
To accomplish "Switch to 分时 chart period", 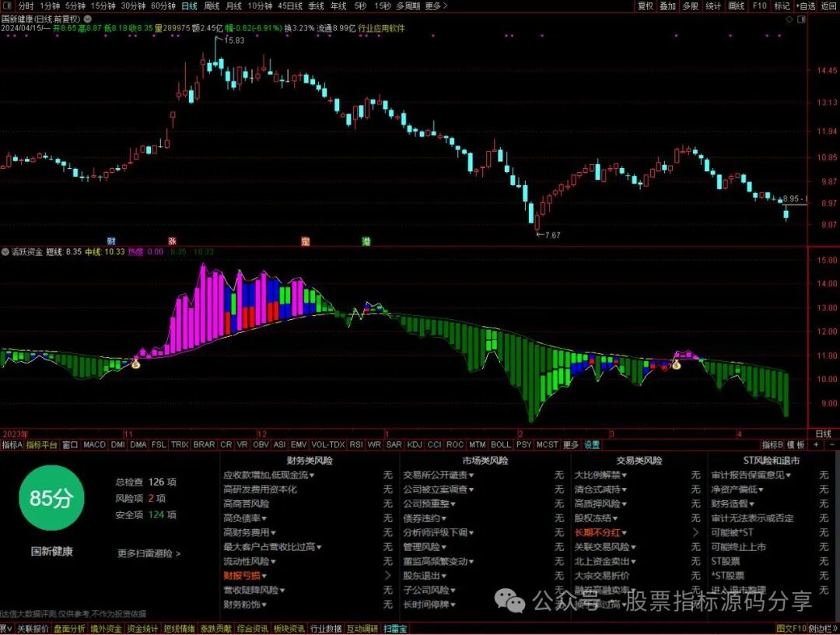I will (26, 6).
